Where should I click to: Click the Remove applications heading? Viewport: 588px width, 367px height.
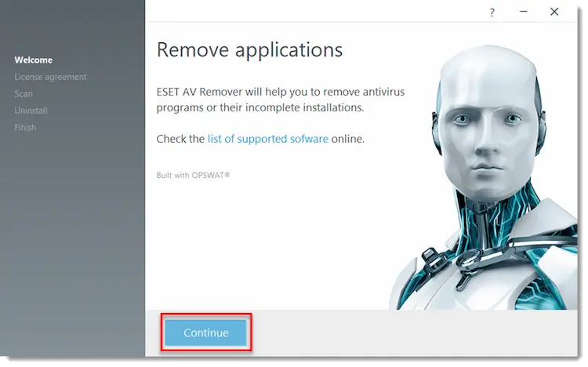point(249,50)
